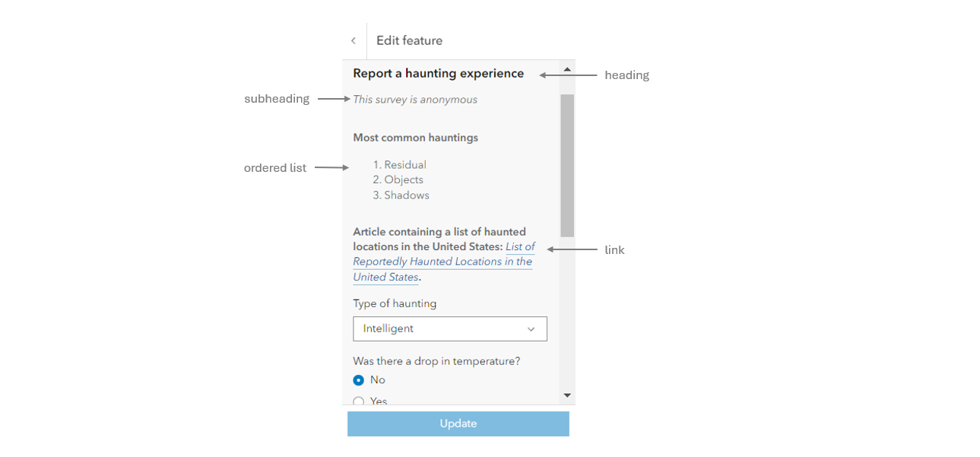980x457 pixels.
Task: Click the scrollbar down arrow
Action: (x=567, y=395)
